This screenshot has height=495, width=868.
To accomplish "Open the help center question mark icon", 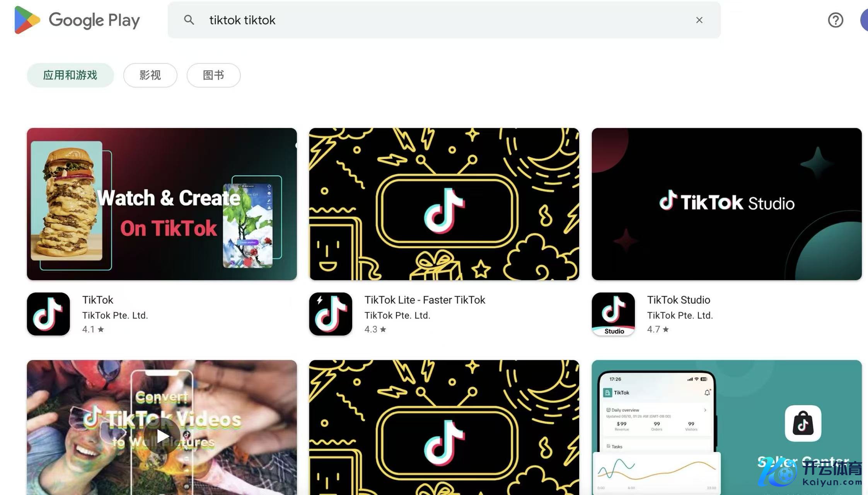I will [836, 20].
